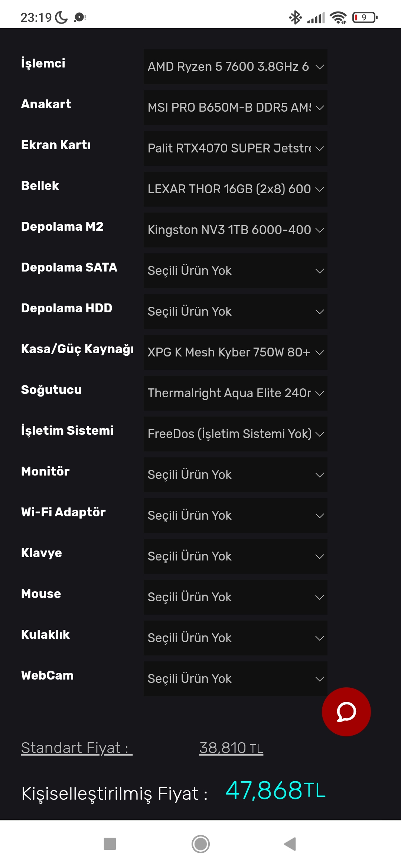Click the 38,810 TL standard price
This screenshot has width=401, height=868.
(x=231, y=748)
